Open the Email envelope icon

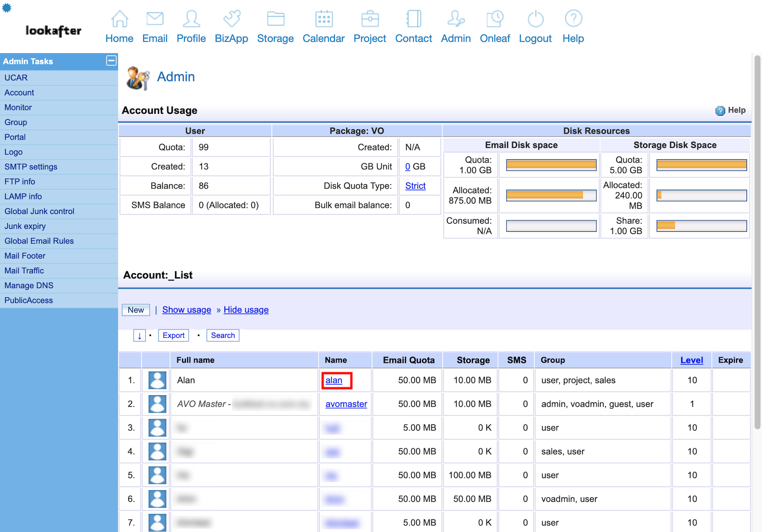(155, 19)
